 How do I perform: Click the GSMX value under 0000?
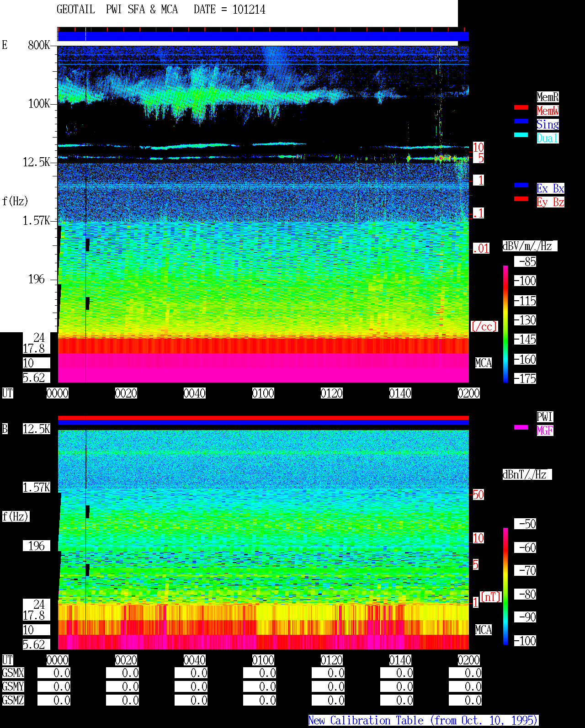54,673
